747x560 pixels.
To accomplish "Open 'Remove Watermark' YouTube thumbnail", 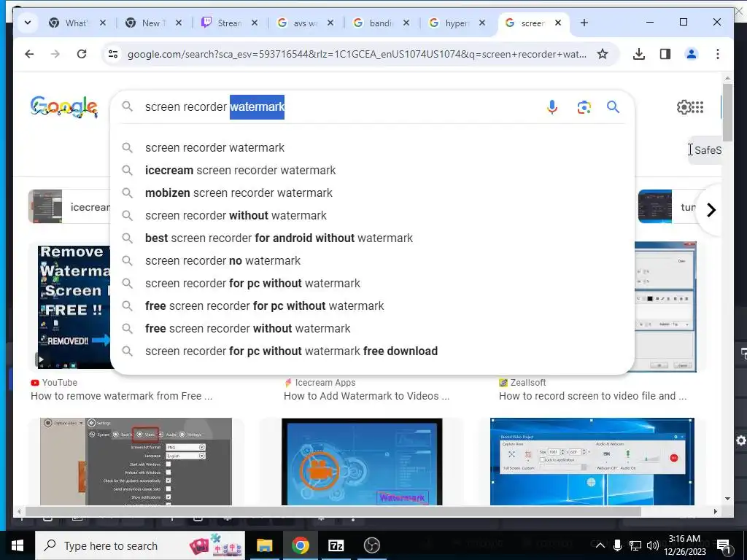I will [x=74, y=307].
